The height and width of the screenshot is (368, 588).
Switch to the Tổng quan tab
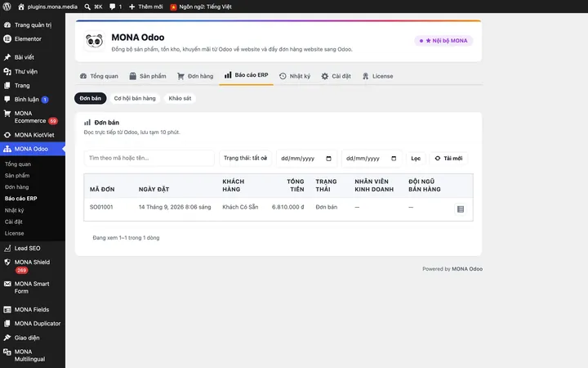tap(99, 76)
